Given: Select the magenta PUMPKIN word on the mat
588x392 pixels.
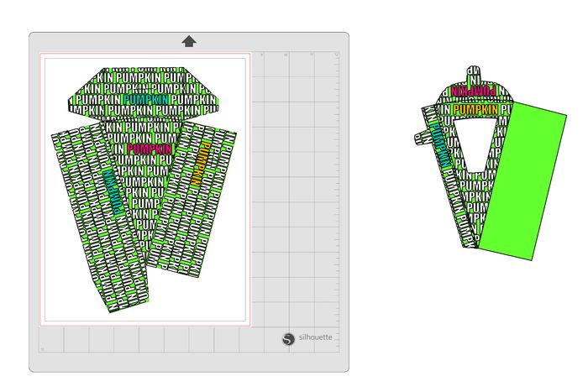Looking at the screenshot, I should click(x=149, y=149).
